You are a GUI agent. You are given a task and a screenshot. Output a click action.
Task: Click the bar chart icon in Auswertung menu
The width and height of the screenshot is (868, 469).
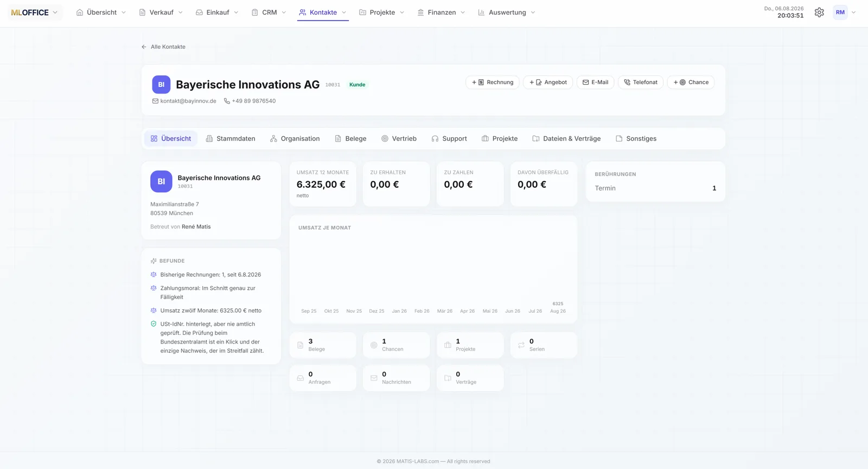click(x=481, y=12)
